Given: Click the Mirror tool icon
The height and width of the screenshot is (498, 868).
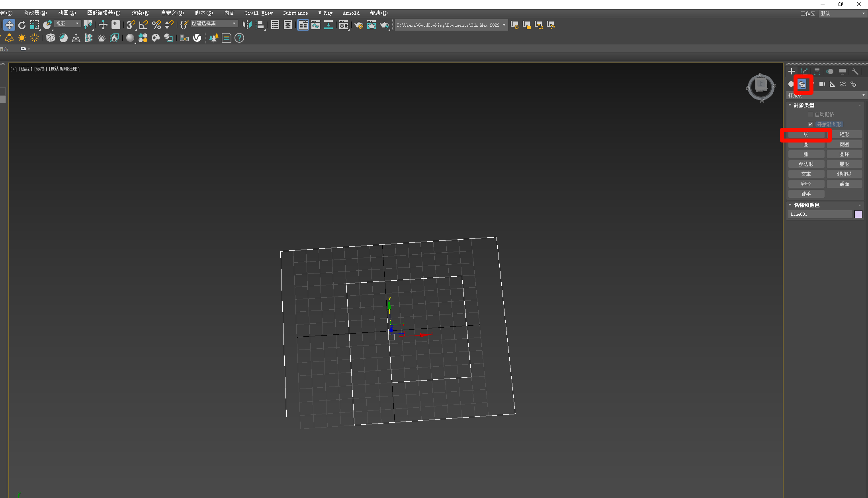Looking at the screenshot, I should coord(247,25).
